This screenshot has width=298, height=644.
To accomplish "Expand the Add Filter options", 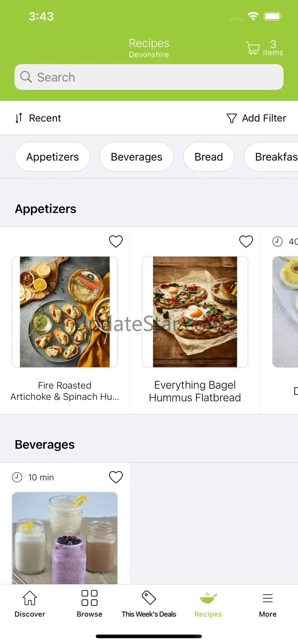I will click(264, 118).
